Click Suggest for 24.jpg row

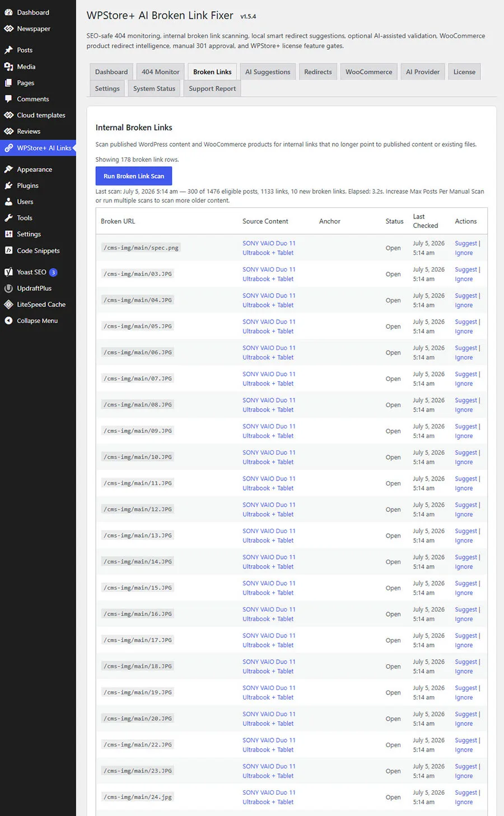click(466, 792)
